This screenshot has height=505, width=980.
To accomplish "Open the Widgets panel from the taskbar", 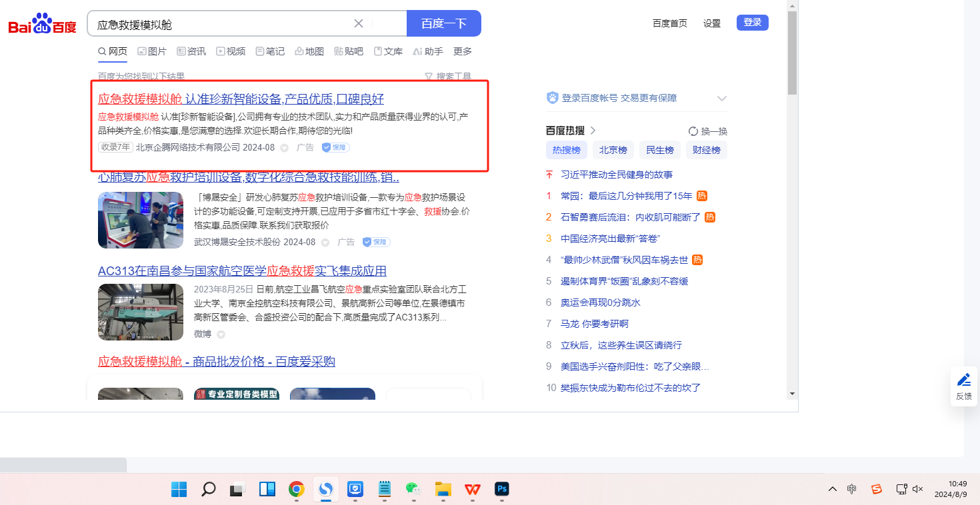I will coord(267,490).
